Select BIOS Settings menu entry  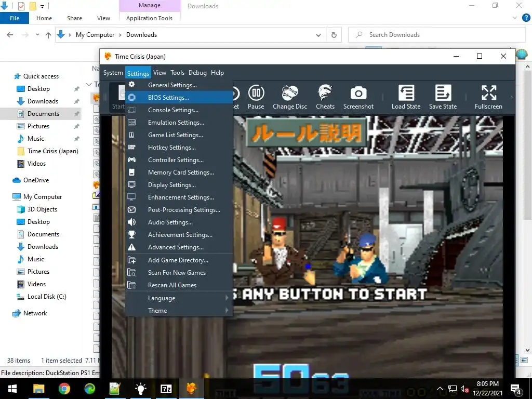179,97
